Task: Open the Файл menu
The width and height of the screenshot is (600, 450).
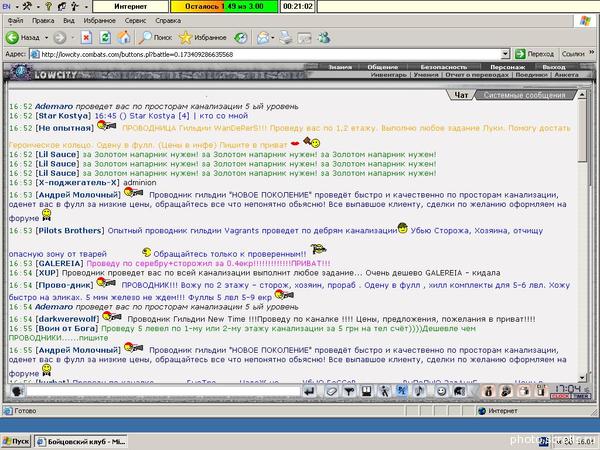Action: [x=15, y=21]
